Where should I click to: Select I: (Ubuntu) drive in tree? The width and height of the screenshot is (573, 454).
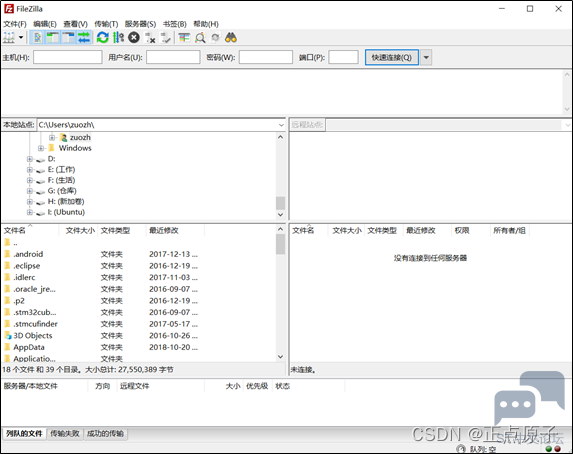(66, 212)
